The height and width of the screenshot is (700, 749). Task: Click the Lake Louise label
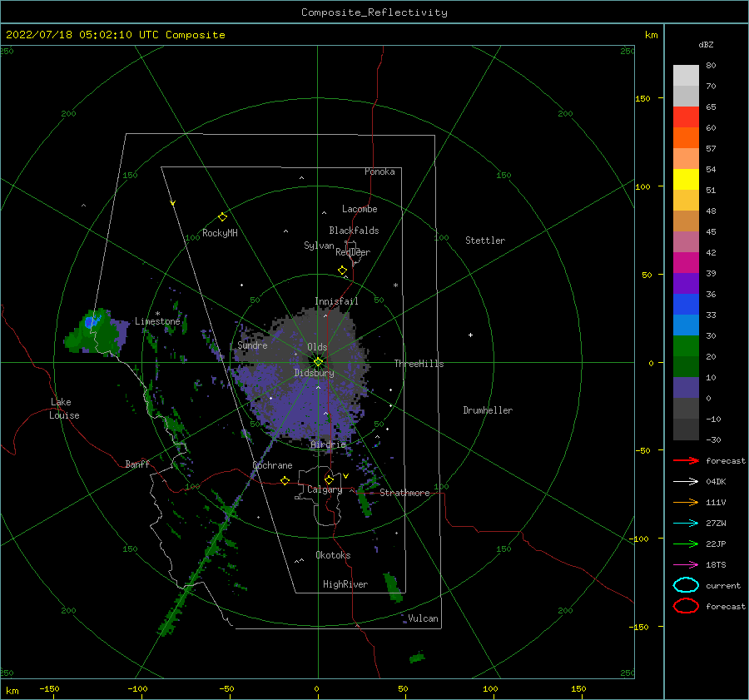(64, 409)
